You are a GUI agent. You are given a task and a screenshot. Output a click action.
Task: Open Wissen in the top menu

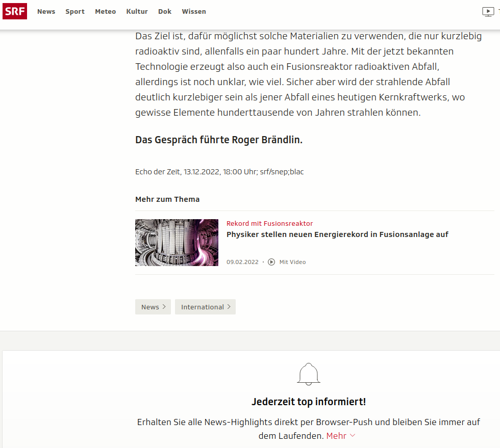pos(194,12)
